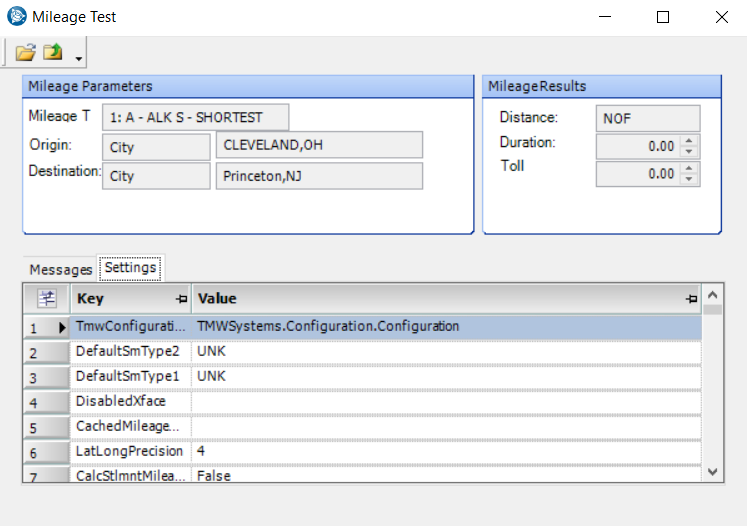Image resolution: width=747 pixels, height=526 pixels.
Task: Open the toolbar options dropdown arrow
Action: click(79, 59)
